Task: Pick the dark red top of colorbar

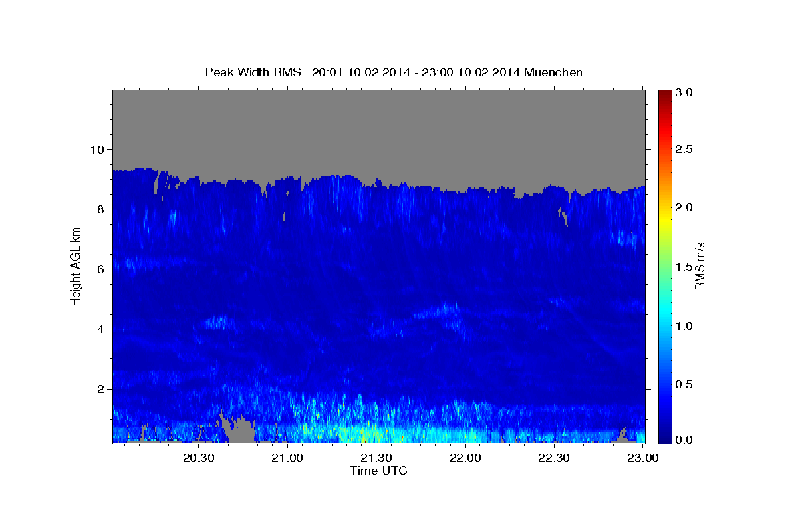Action: pyautogui.click(x=665, y=94)
